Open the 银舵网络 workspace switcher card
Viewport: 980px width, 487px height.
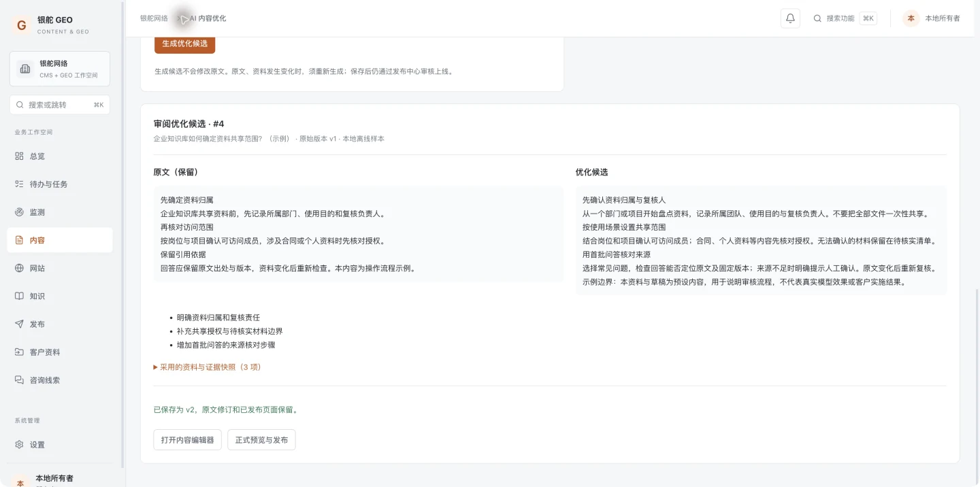[x=60, y=69]
